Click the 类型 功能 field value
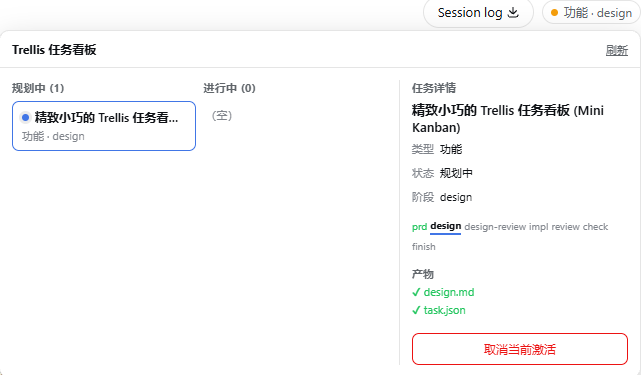 (451, 149)
